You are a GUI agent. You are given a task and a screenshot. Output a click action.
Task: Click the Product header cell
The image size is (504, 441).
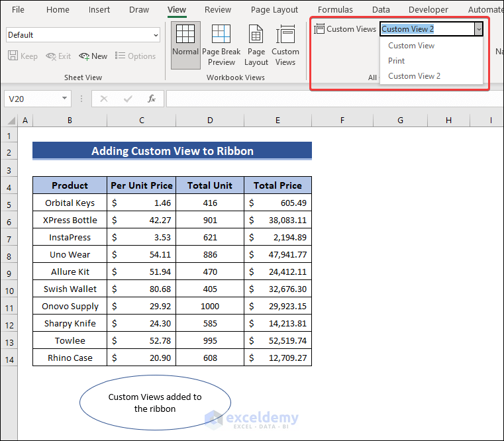(x=70, y=185)
